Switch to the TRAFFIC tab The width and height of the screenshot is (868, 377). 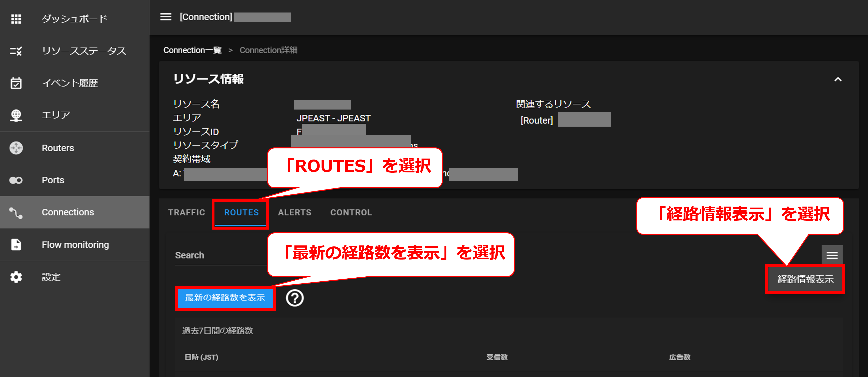click(186, 212)
